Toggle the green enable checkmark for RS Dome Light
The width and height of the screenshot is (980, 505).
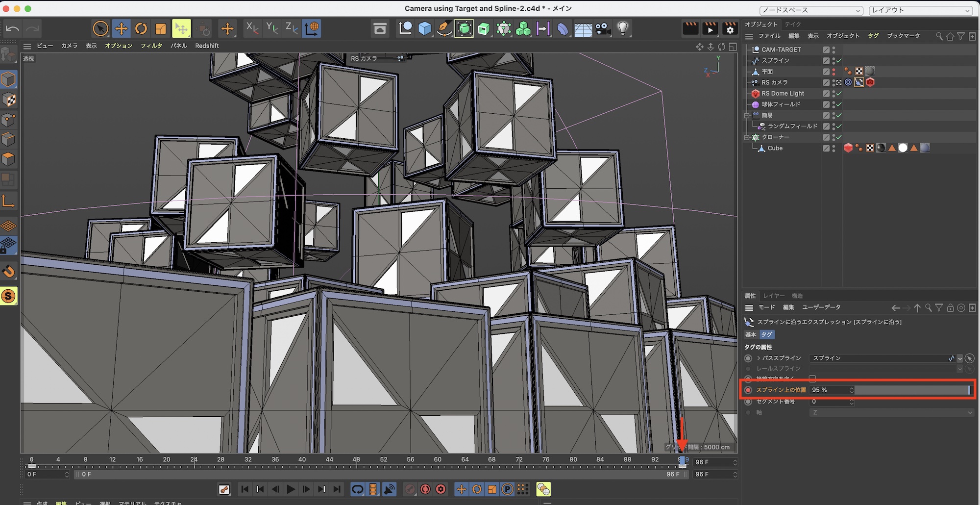[839, 94]
